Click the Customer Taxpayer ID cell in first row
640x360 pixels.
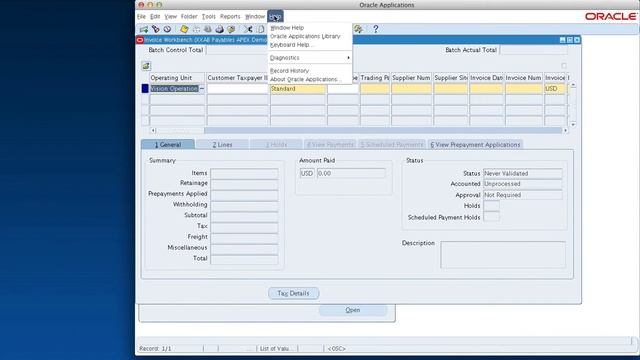pyautogui.click(x=237, y=89)
